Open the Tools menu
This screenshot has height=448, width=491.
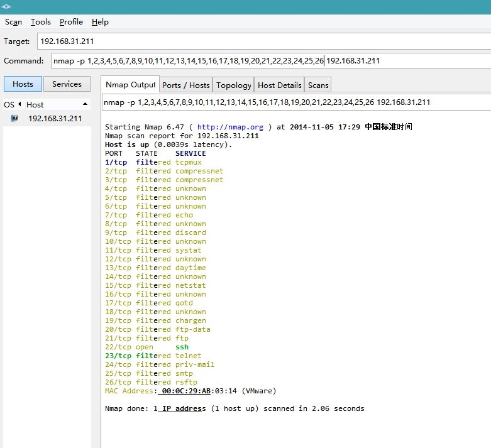point(41,22)
